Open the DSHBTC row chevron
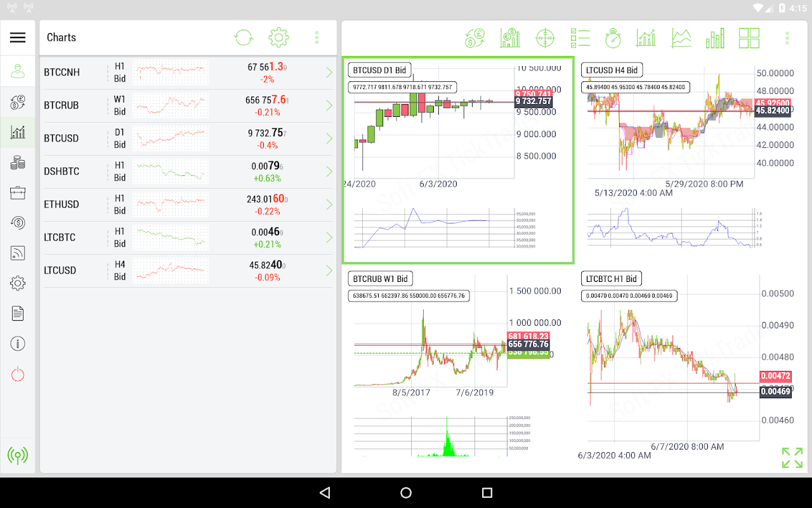The image size is (812, 508). pos(329,171)
